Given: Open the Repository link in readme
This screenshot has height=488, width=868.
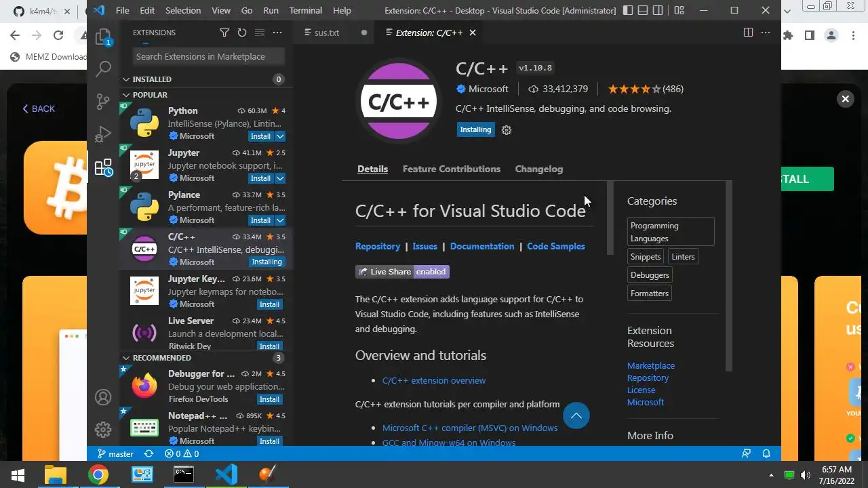Looking at the screenshot, I should tap(378, 246).
